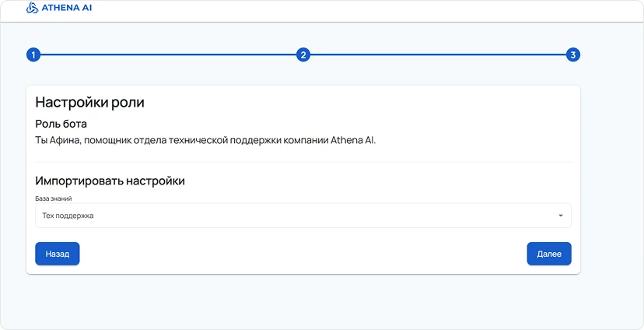Click progress line between steps 2 and 3
The width and height of the screenshot is (644, 330).
[x=438, y=55]
